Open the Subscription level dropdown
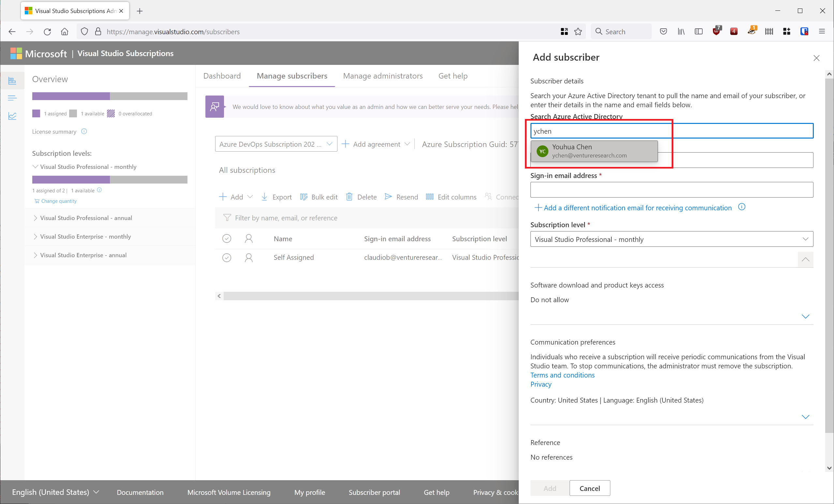834x504 pixels. [672, 239]
